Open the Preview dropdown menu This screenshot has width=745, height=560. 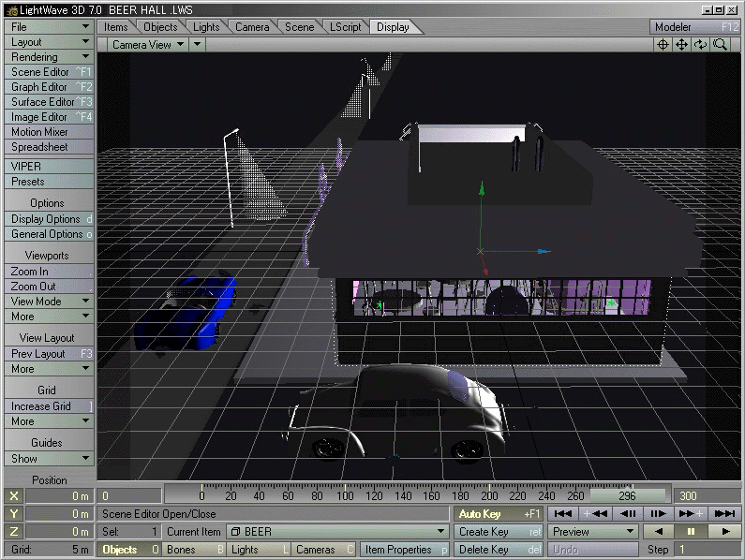tap(594, 531)
